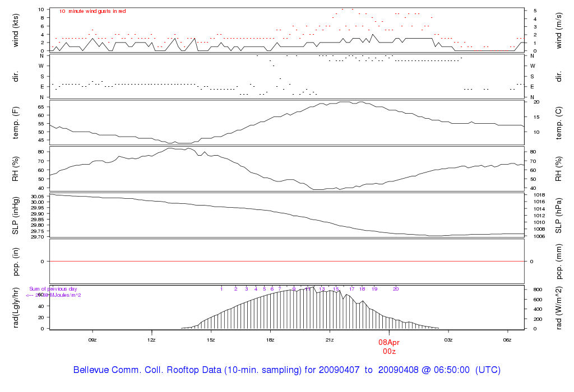The image size is (574, 392).
Task: Click the red '08Apr' date label
Action: [x=389, y=343]
